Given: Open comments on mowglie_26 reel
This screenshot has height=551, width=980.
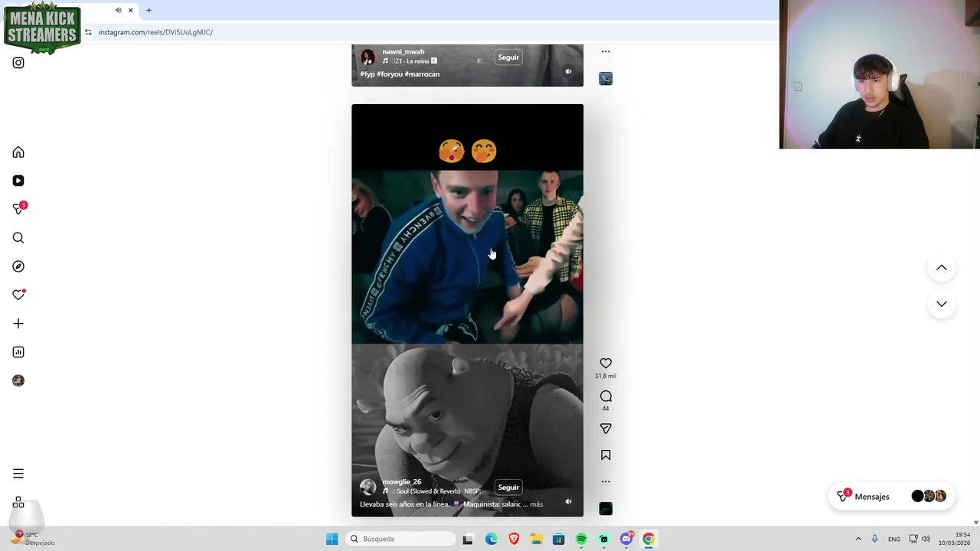Looking at the screenshot, I should 606,396.
